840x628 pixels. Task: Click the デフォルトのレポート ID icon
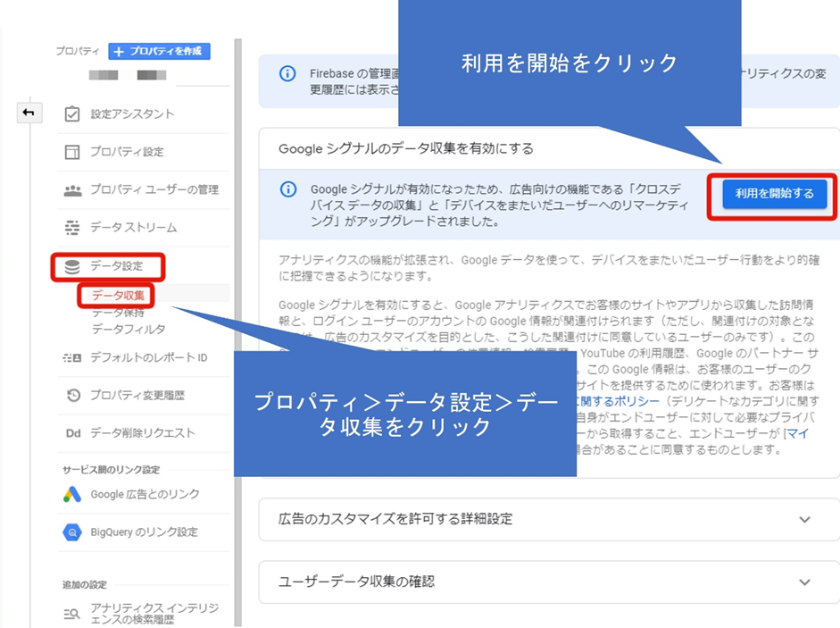72,357
